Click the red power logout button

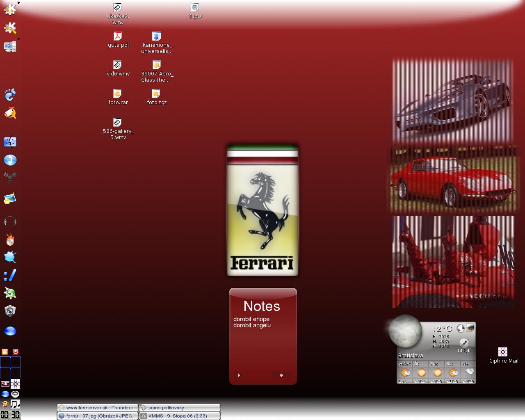16,352
